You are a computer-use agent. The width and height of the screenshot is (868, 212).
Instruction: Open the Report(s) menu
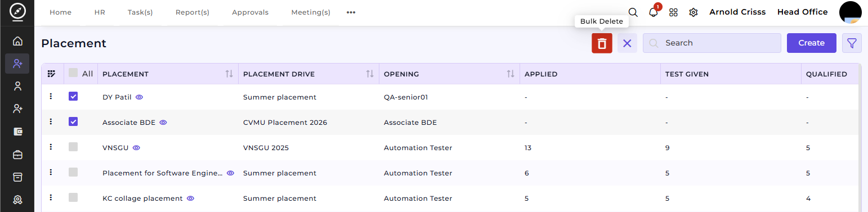[193, 12]
